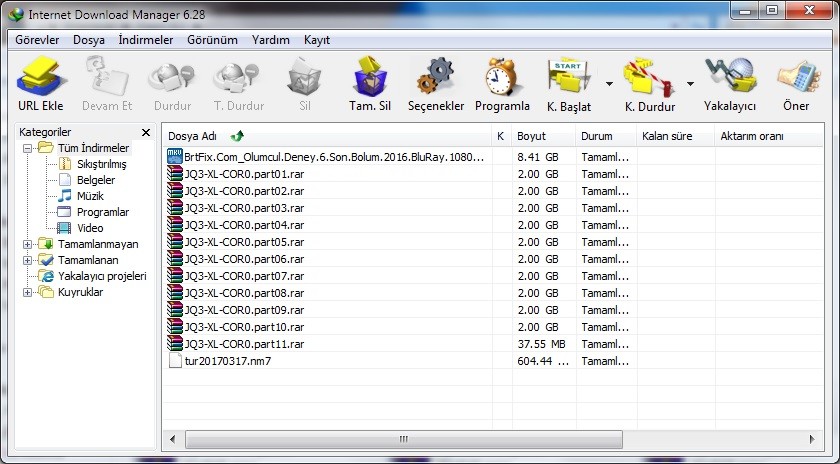Sort by Kalan süre column header
Image resolution: width=840 pixels, height=464 pixels.
675,136
